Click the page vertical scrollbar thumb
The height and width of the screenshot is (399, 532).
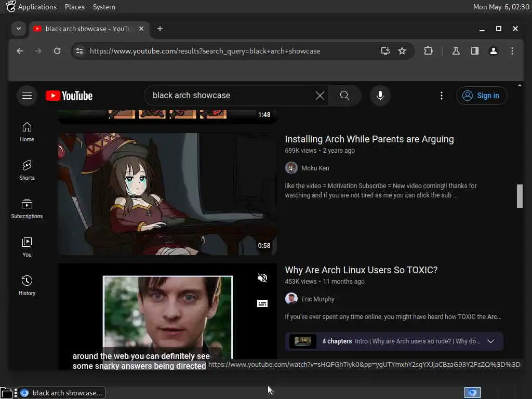tap(520, 196)
